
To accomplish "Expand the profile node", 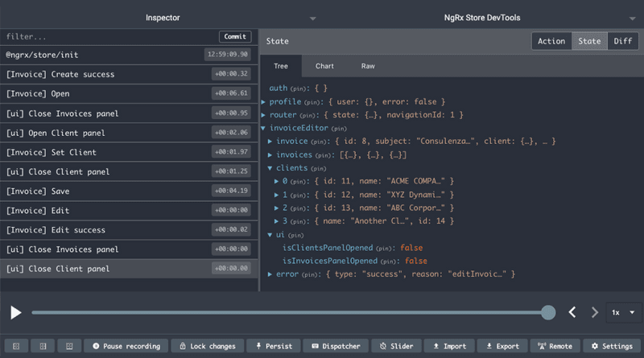I will pyautogui.click(x=263, y=102).
